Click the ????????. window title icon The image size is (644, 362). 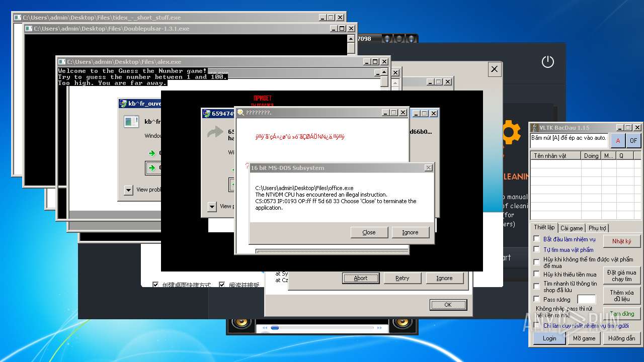[x=240, y=113]
